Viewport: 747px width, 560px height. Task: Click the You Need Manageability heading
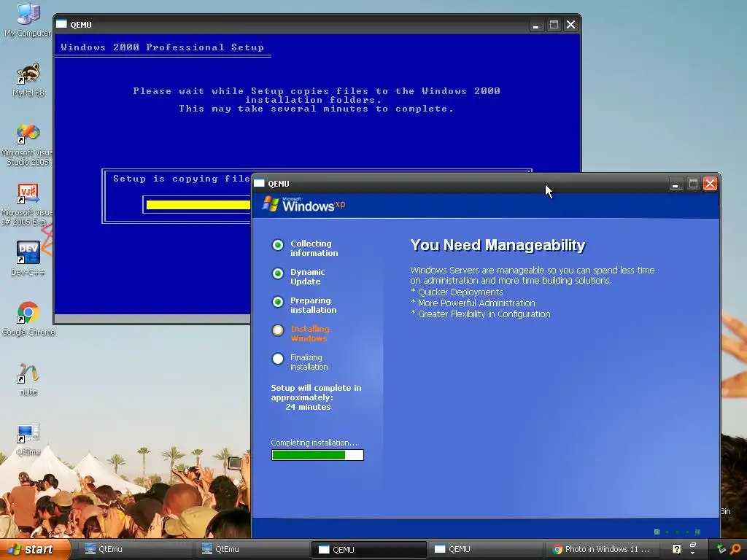point(498,245)
